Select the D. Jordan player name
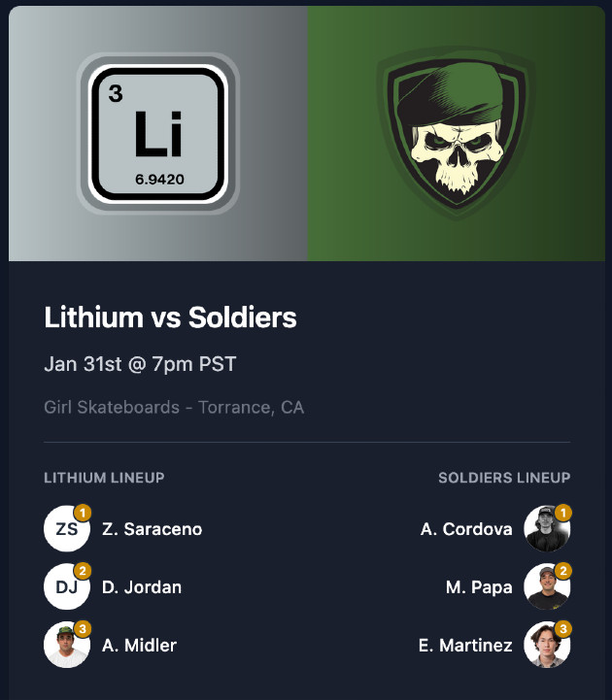The image size is (612, 700). [x=142, y=586]
